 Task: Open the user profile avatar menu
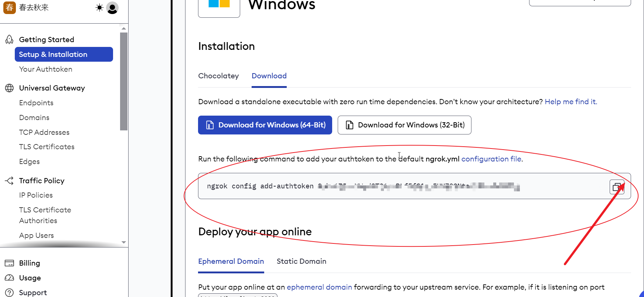point(112,8)
